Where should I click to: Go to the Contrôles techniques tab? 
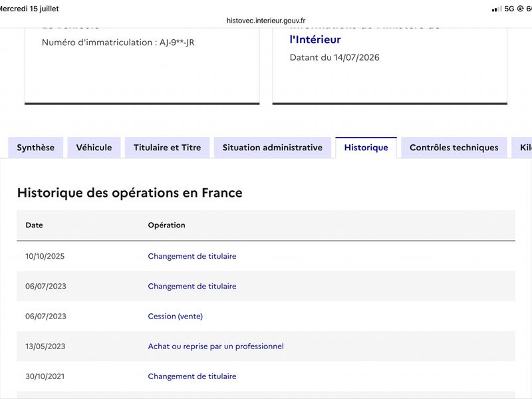(x=454, y=148)
